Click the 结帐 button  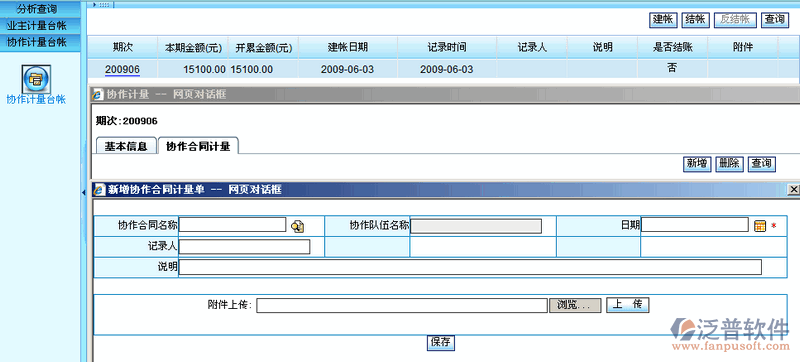[696, 20]
